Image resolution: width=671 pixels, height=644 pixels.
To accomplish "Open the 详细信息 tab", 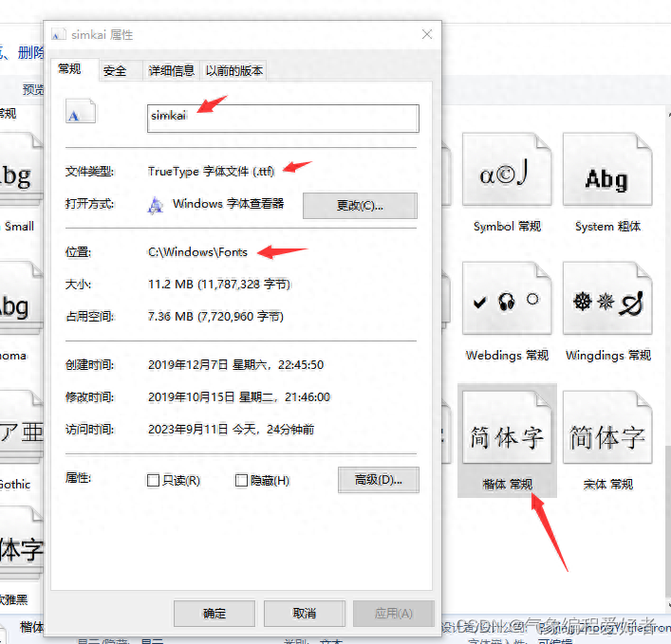I will (171, 70).
